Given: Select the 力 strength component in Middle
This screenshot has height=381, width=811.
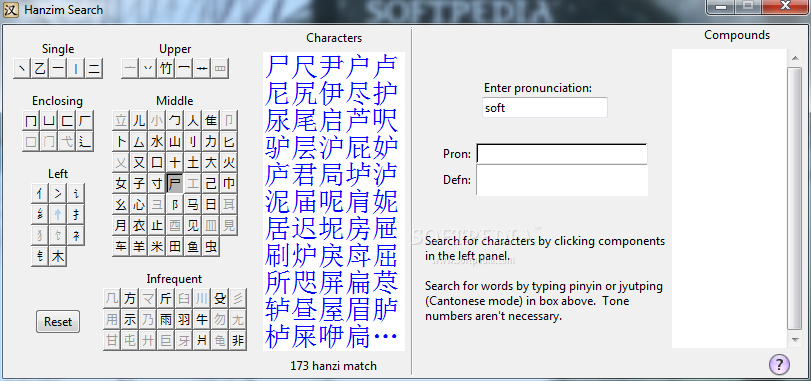Looking at the screenshot, I should coord(211,142).
